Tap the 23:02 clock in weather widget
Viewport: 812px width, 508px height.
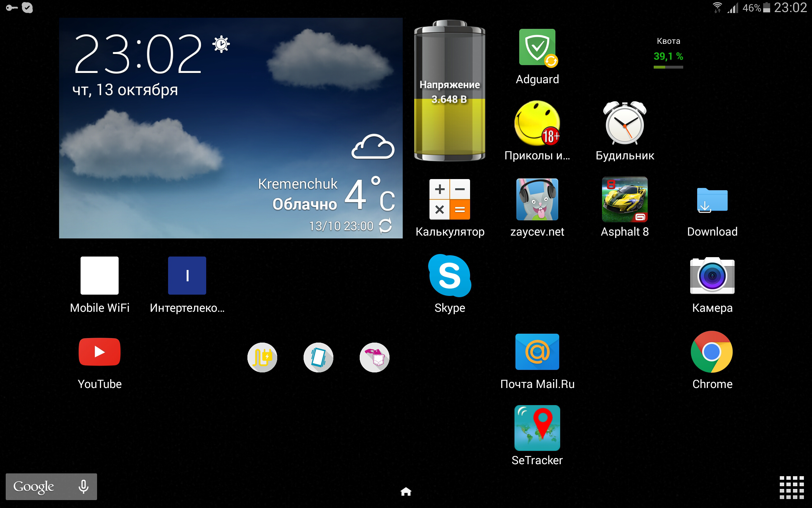(138, 54)
